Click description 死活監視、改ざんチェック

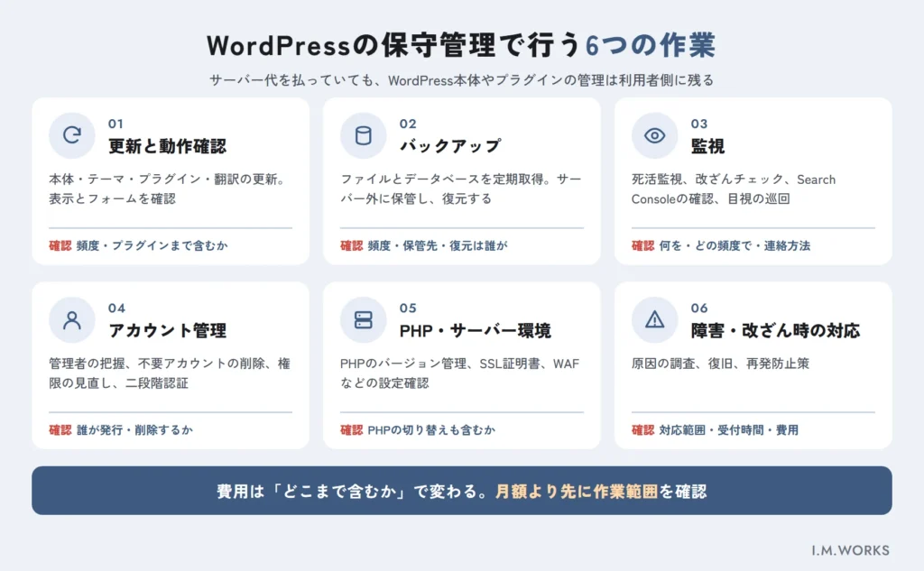point(734,189)
